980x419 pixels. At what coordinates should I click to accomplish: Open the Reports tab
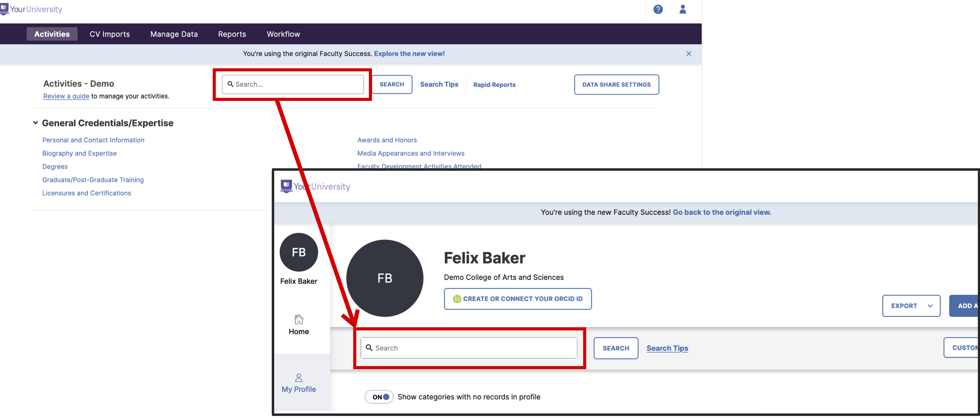[x=232, y=34]
